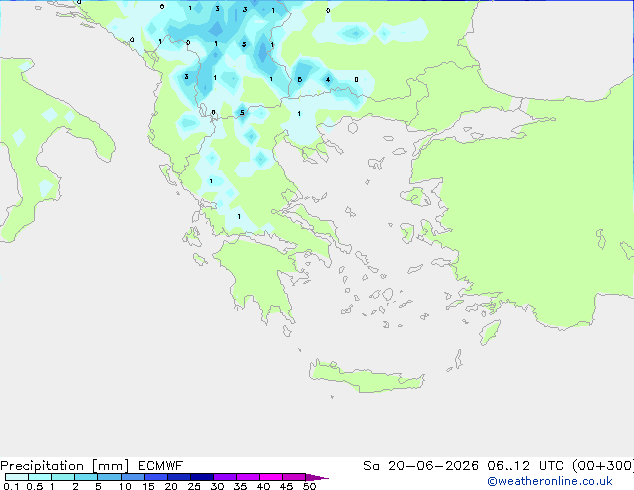The height and width of the screenshot is (490, 634).
Task: Click the 15–20 mm royal blue legend swatch
Action: 156,477
